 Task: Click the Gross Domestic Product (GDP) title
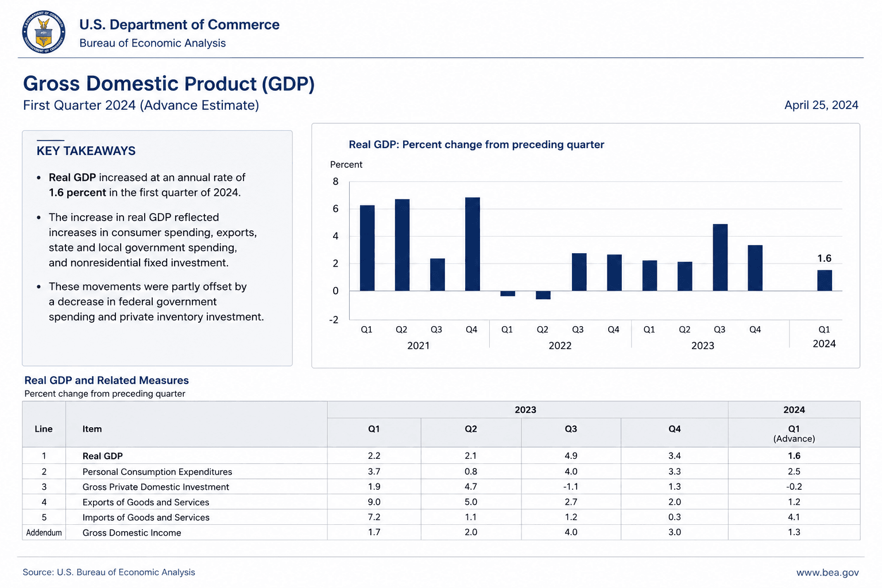click(169, 84)
